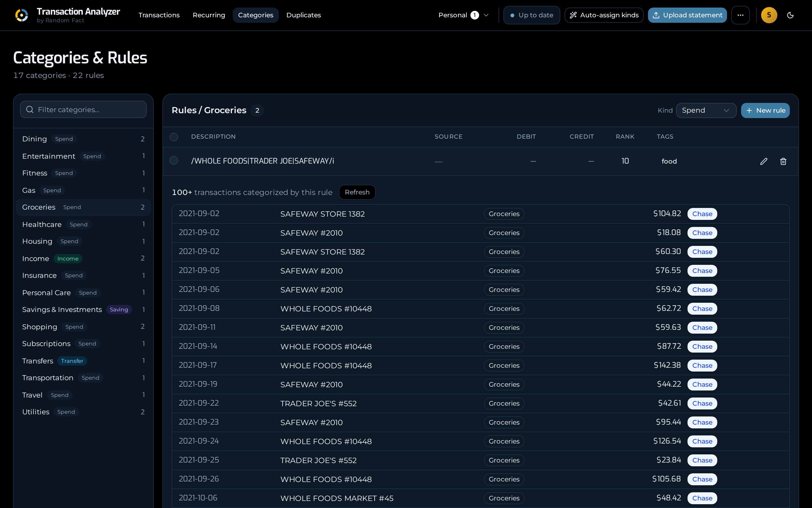Screen dimensions: 812x508
Task: Open the Kind Spend dropdown
Action: click(706, 110)
